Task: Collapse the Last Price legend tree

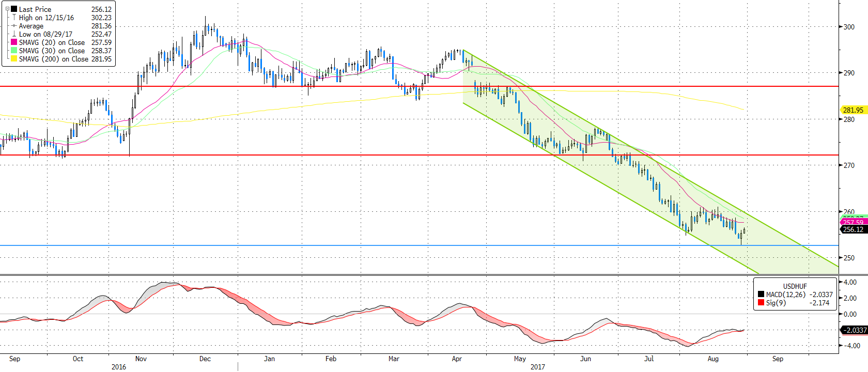Action: tap(7, 9)
